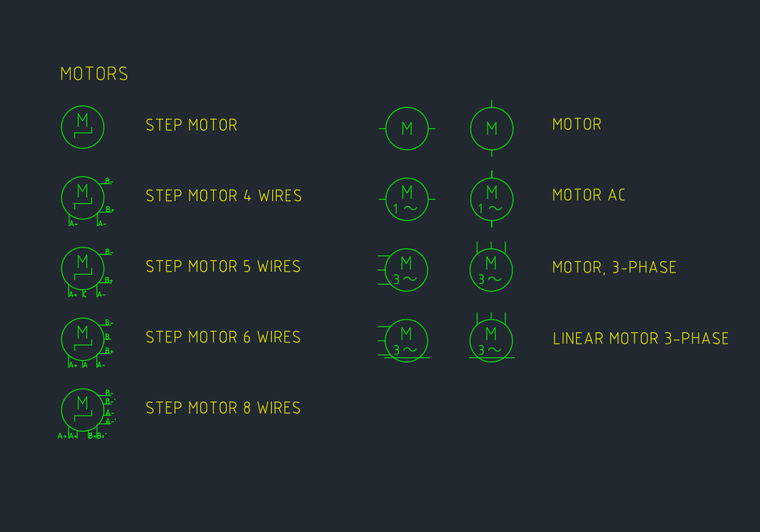Screen dimensions: 760x532
Task: Click the MOTORS heading text
Action: coord(94,74)
